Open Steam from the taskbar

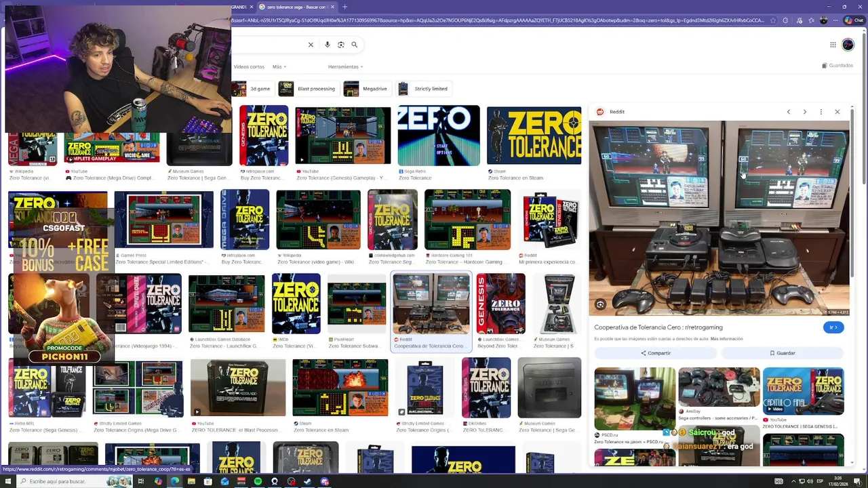coord(308,481)
